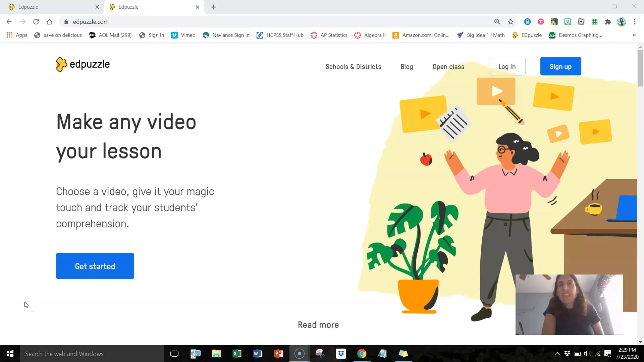Image resolution: width=644 pixels, height=362 pixels.
Task: Click the Chrome profile/avatar icon
Action: pos(622,22)
